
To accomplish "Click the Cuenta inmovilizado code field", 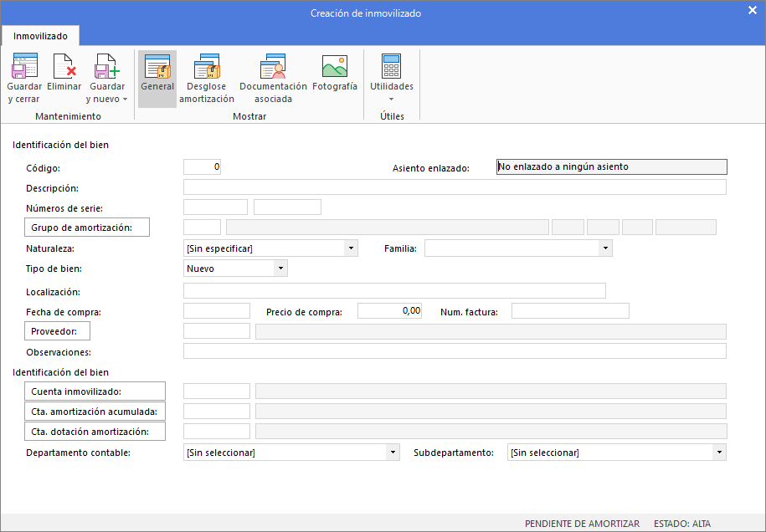I will tap(217, 391).
